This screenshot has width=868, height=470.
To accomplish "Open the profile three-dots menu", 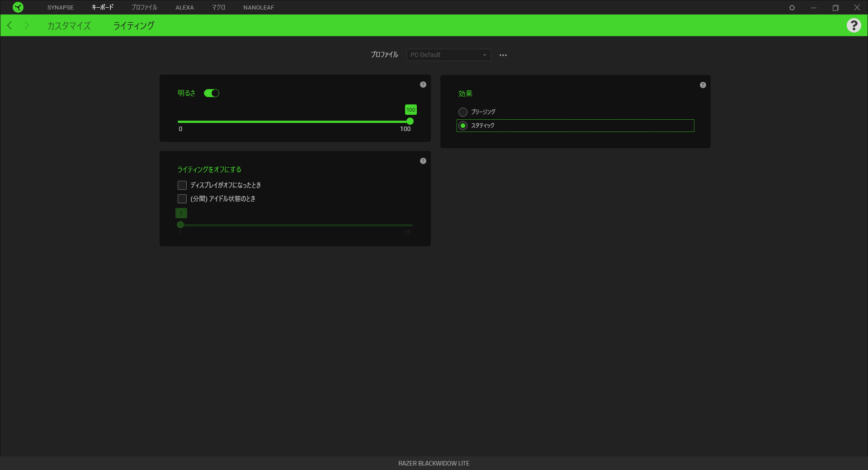I will point(503,55).
